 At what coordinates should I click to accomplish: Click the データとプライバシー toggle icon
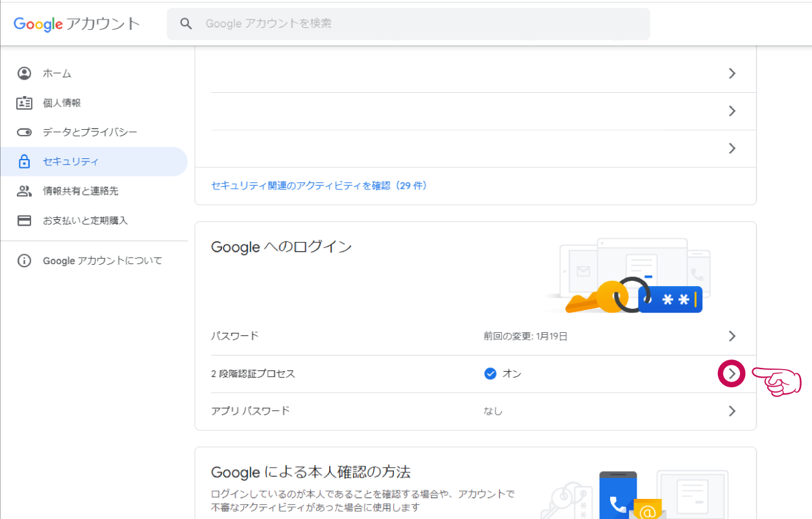[24, 132]
